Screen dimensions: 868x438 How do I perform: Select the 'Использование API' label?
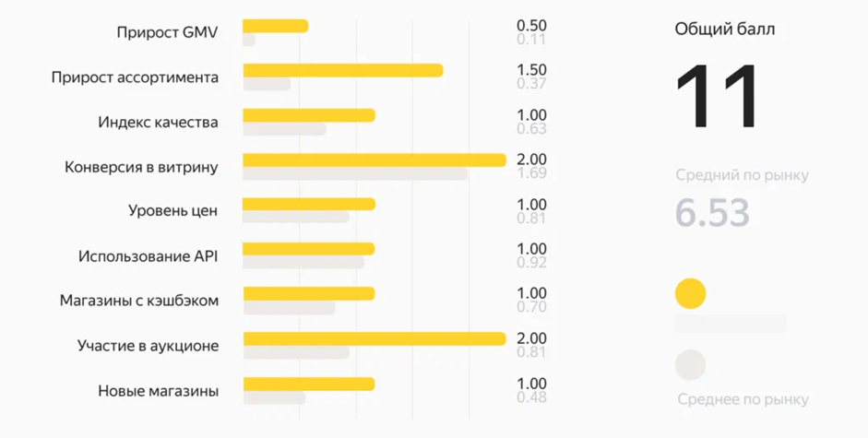(148, 255)
